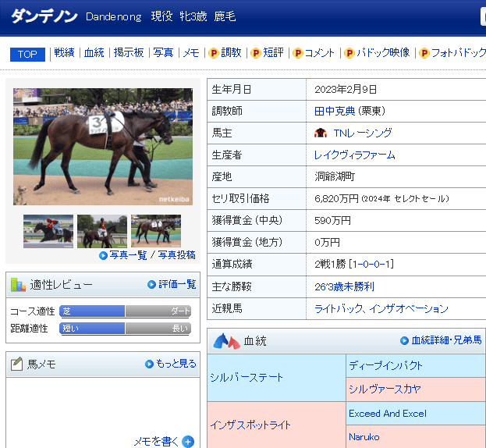Image resolution: width=486 pixels, height=448 pixels.
Task: Switch to the 血統 pedigree tab
Action: pos(94,53)
